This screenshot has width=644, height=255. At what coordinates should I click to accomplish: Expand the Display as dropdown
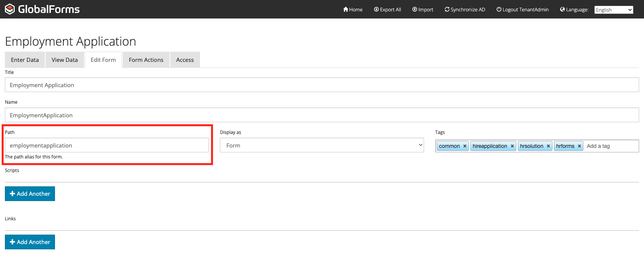[322, 145]
